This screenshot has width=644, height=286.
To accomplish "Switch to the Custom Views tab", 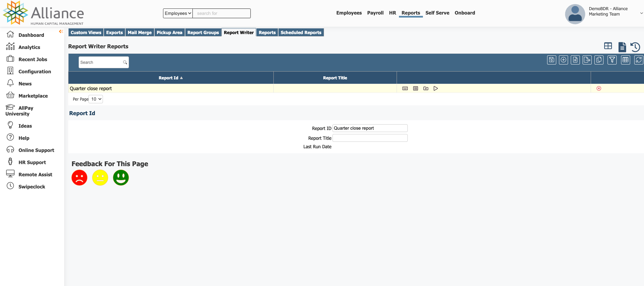I will tap(86, 32).
